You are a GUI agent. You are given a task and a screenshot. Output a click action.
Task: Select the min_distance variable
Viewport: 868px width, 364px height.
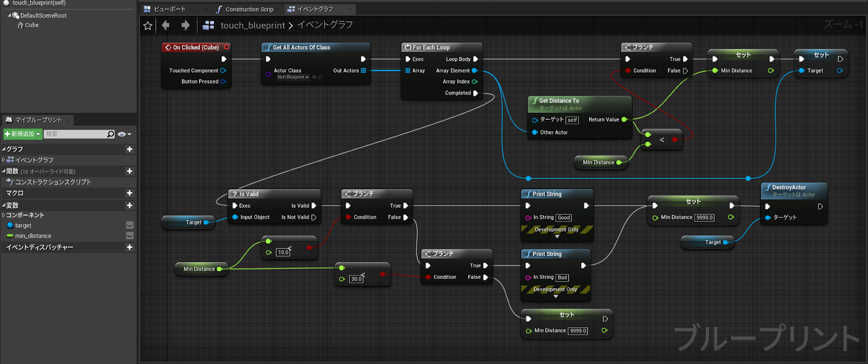coord(33,236)
